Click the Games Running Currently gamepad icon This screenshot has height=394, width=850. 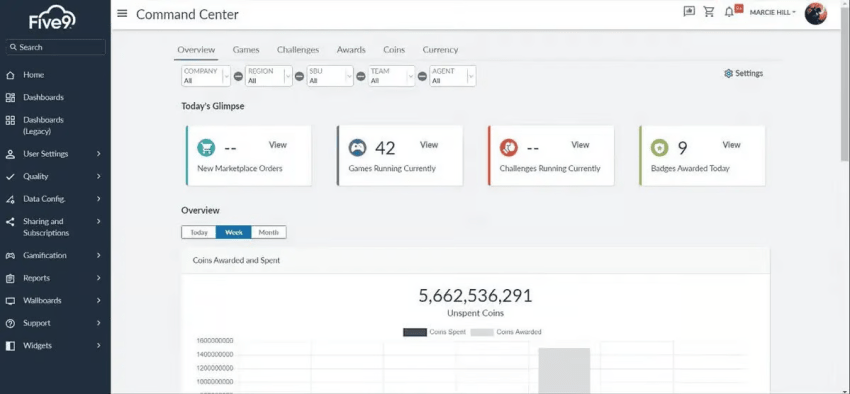tap(357, 147)
